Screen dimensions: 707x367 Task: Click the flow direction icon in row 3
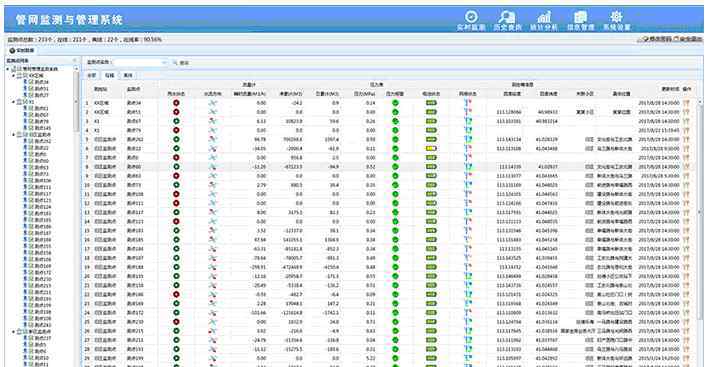tap(213, 121)
